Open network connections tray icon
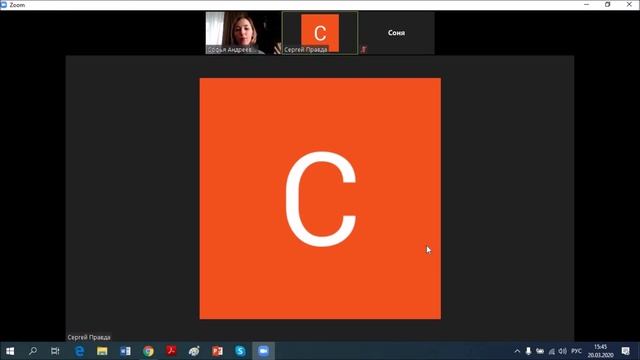Image resolution: width=640 pixels, height=360 pixels. tap(551, 351)
